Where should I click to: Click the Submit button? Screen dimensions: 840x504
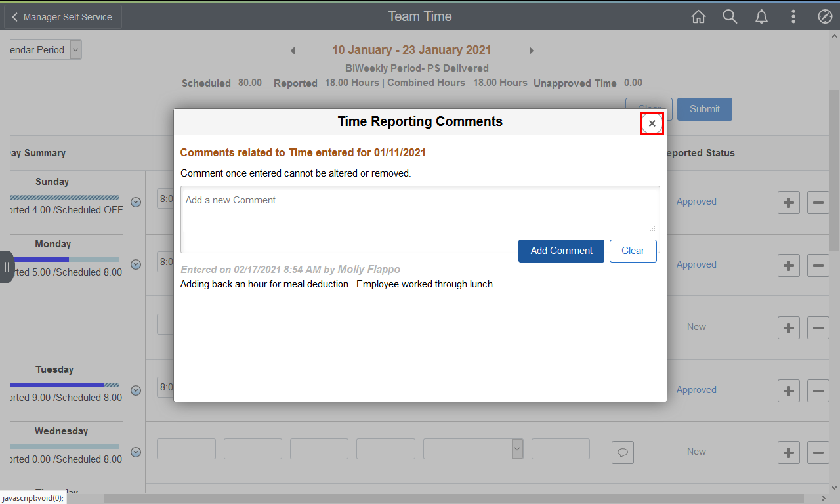pyautogui.click(x=704, y=109)
